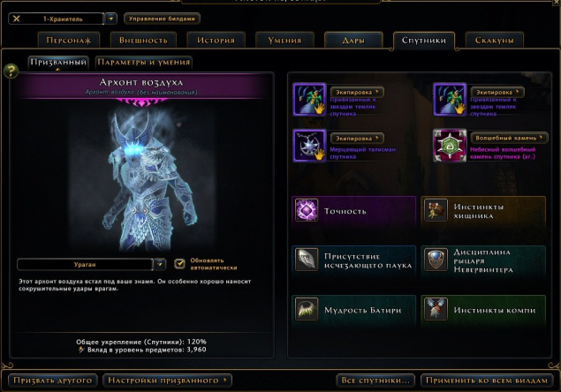Expand Настройки призванного options

(x=168, y=381)
